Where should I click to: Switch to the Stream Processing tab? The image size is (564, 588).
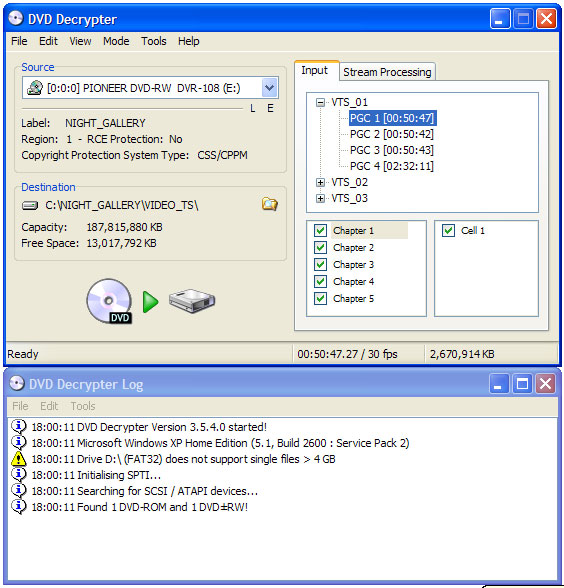tap(387, 72)
